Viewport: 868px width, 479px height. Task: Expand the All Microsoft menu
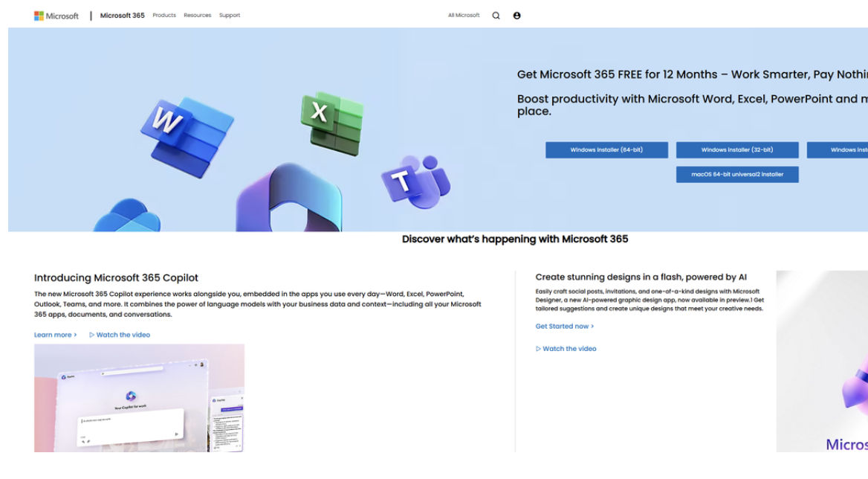(x=464, y=16)
